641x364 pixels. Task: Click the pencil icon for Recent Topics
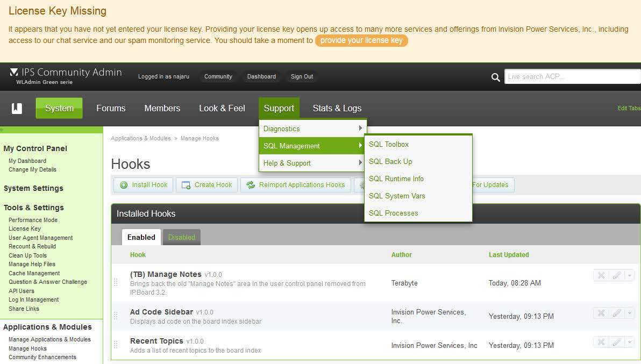pyautogui.click(x=617, y=342)
